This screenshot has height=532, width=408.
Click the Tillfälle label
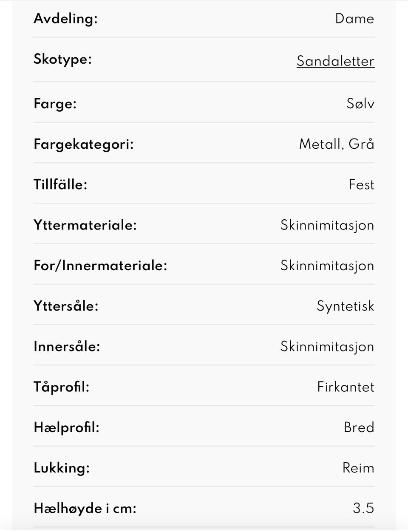tap(60, 184)
